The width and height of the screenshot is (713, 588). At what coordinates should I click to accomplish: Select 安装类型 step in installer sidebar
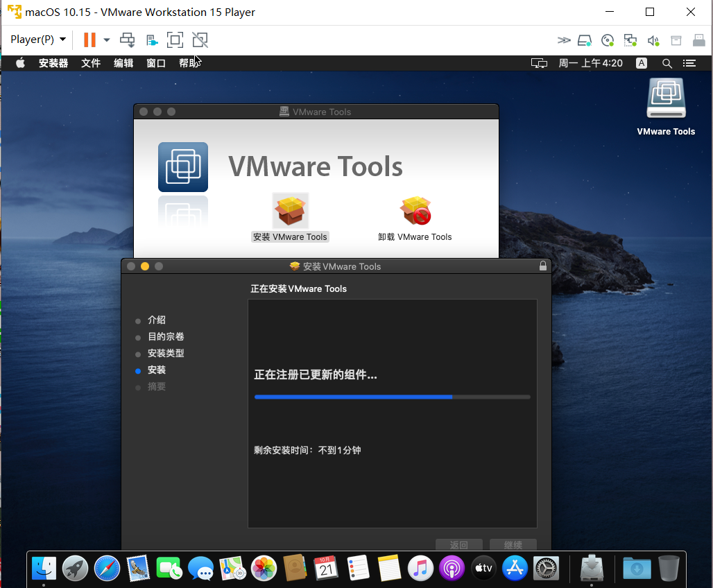(x=166, y=354)
